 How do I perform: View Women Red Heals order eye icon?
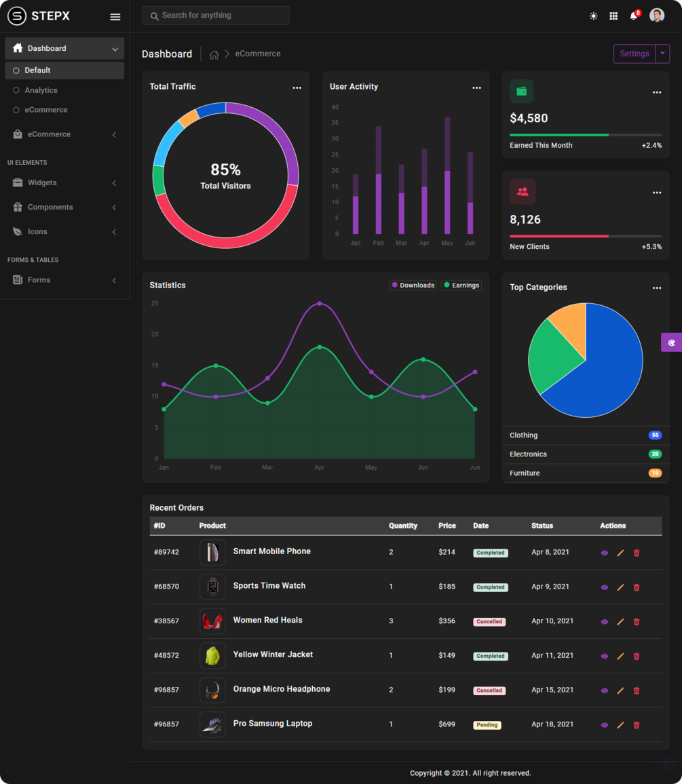point(605,622)
